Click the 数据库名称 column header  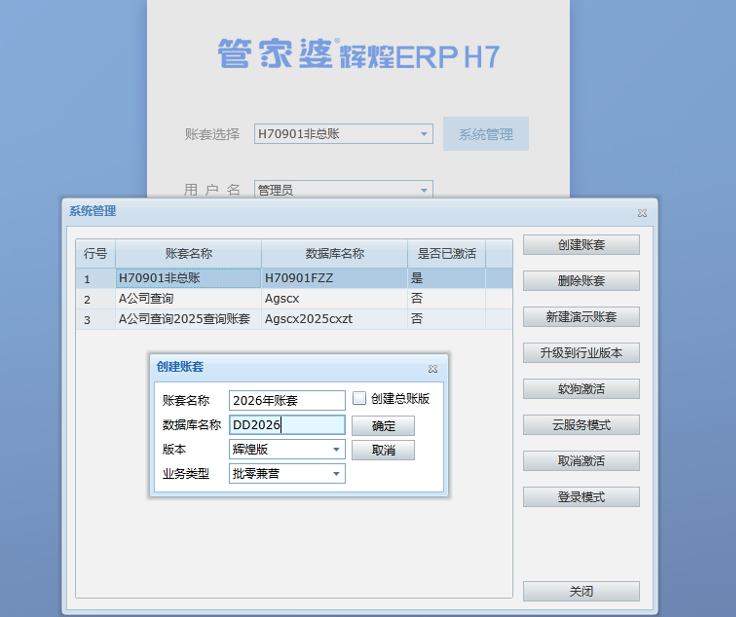[334, 254]
